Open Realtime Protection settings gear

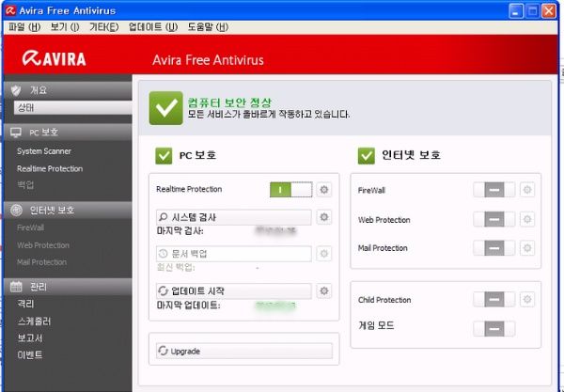coord(324,190)
